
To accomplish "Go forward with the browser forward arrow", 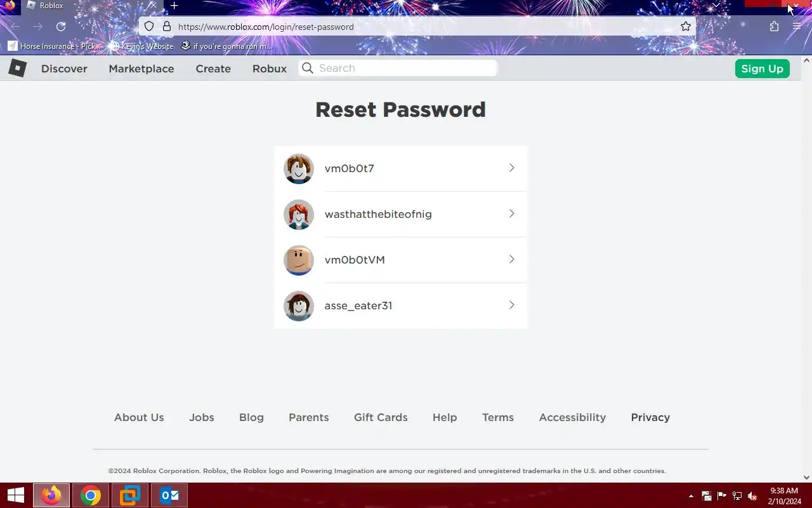I will tap(38, 27).
